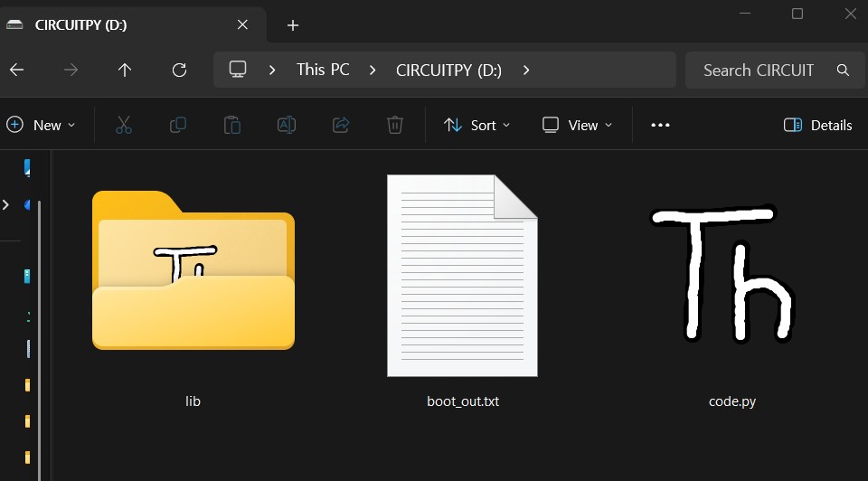This screenshot has height=481, width=868.
Task: Click the boot_out.txt file name
Action: pyautogui.click(x=463, y=401)
